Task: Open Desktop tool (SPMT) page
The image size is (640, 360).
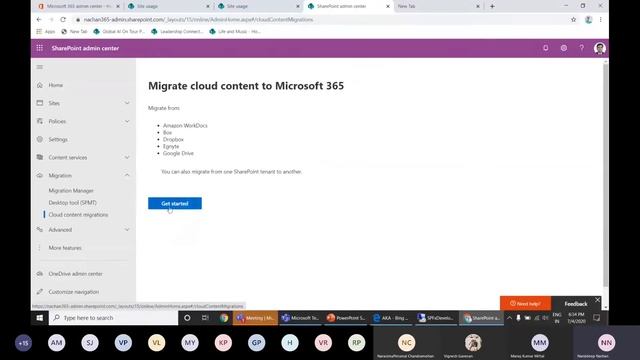Action: [73, 203]
